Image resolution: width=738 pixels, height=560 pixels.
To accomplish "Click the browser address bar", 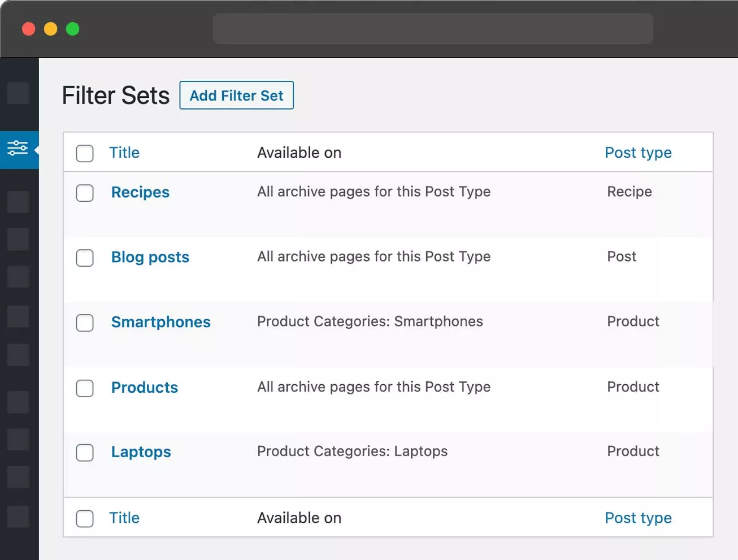I will point(433,29).
